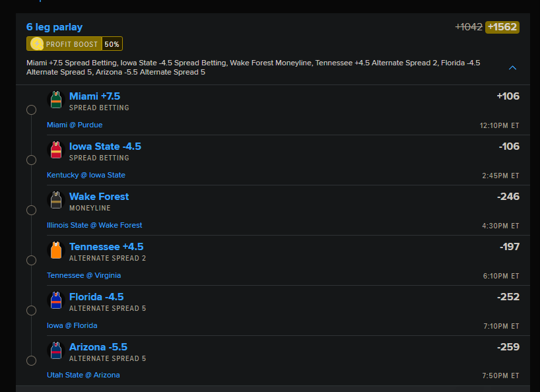The height and width of the screenshot is (392, 540).
Task: Click the boosted +1562 odds badge
Action: [x=502, y=27]
